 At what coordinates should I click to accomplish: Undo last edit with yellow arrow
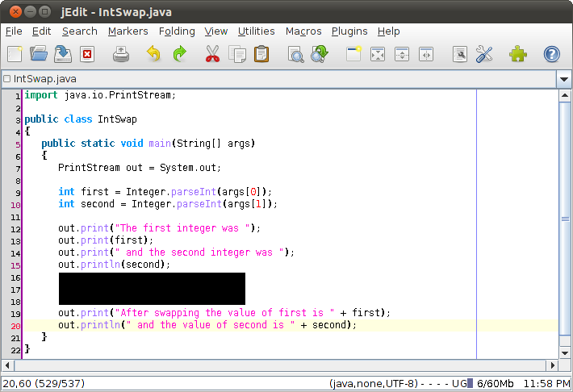pyautogui.click(x=153, y=54)
